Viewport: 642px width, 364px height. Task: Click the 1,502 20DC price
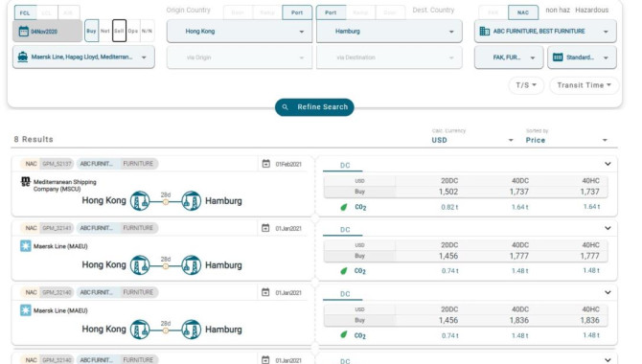tap(448, 192)
